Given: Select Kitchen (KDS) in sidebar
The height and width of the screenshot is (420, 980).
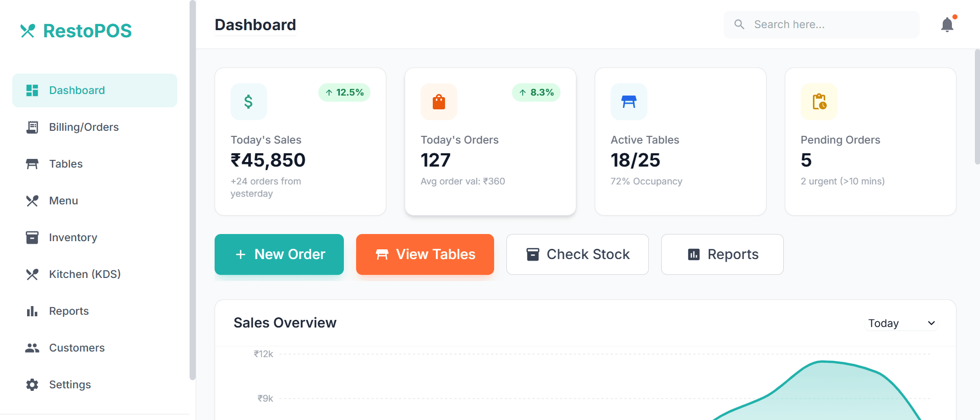Looking at the screenshot, I should click(x=95, y=274).
